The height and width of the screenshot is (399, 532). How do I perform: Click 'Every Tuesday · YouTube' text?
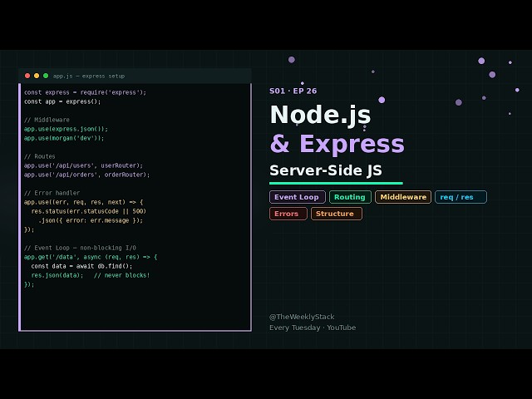[x=313, y=328]
